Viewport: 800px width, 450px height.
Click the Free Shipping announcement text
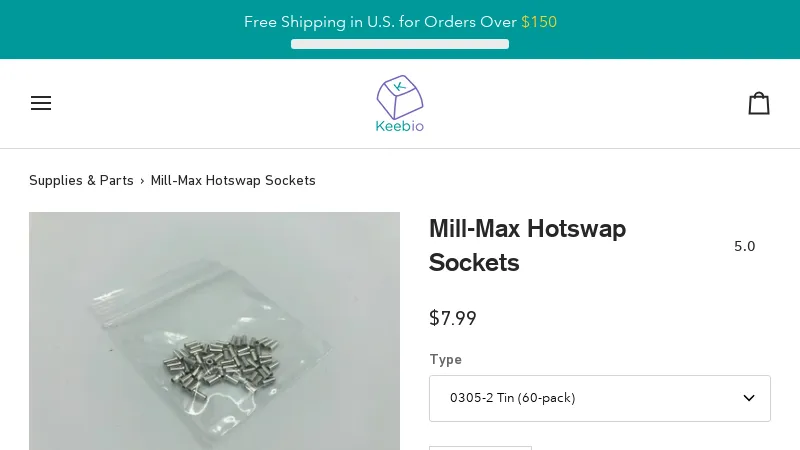[x=400, y=22]
